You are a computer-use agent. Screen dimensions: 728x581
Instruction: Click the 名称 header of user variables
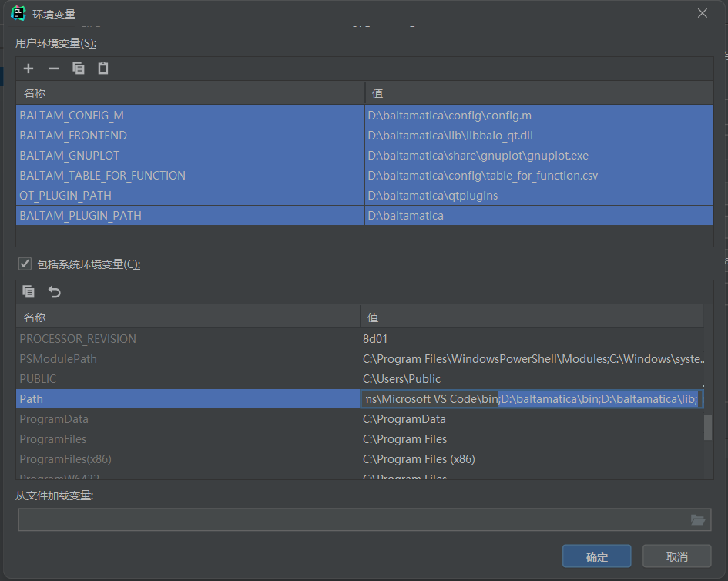tap(35, 93)
